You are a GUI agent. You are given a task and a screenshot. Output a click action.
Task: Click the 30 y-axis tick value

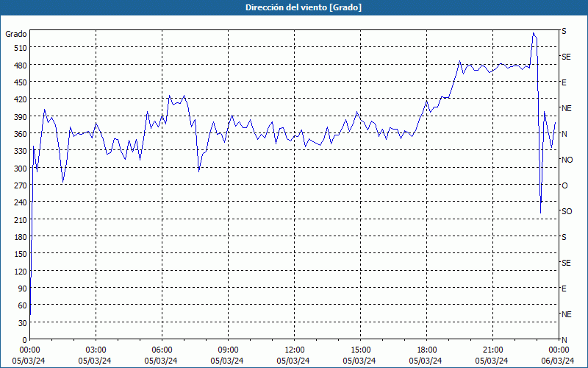pyautogui.click(x=23, y=323)
